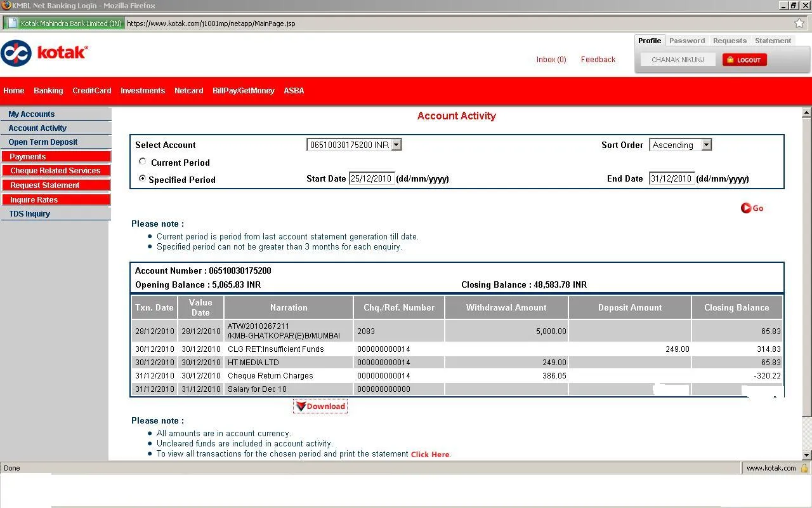812x508 pixels.
Task: Open the Feedback link
Action: 598,60
